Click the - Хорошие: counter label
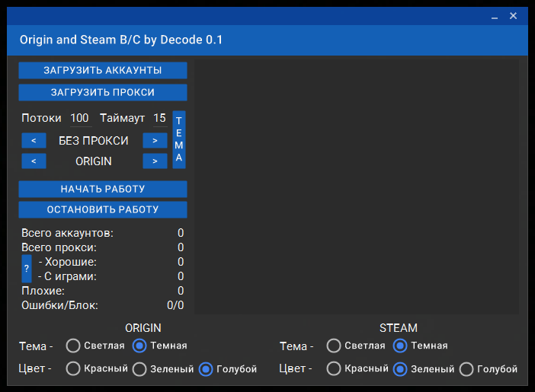The image size is (535, 392). 68,262
